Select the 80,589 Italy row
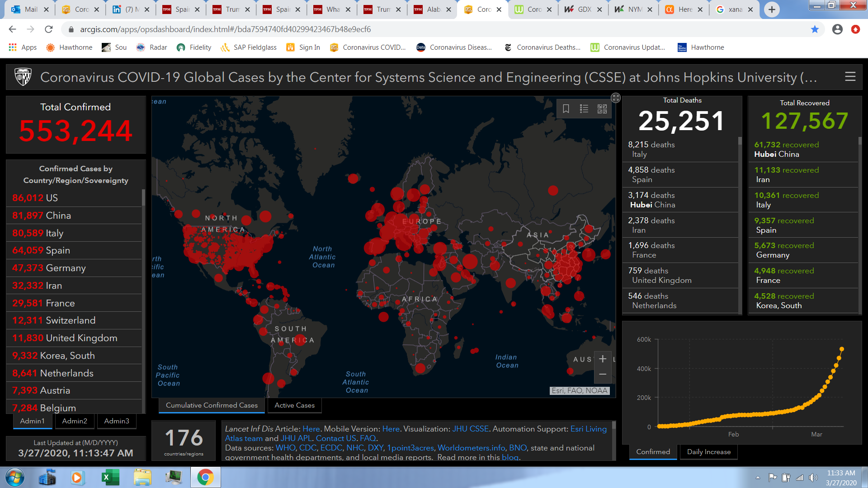 (x=74, y=233)
